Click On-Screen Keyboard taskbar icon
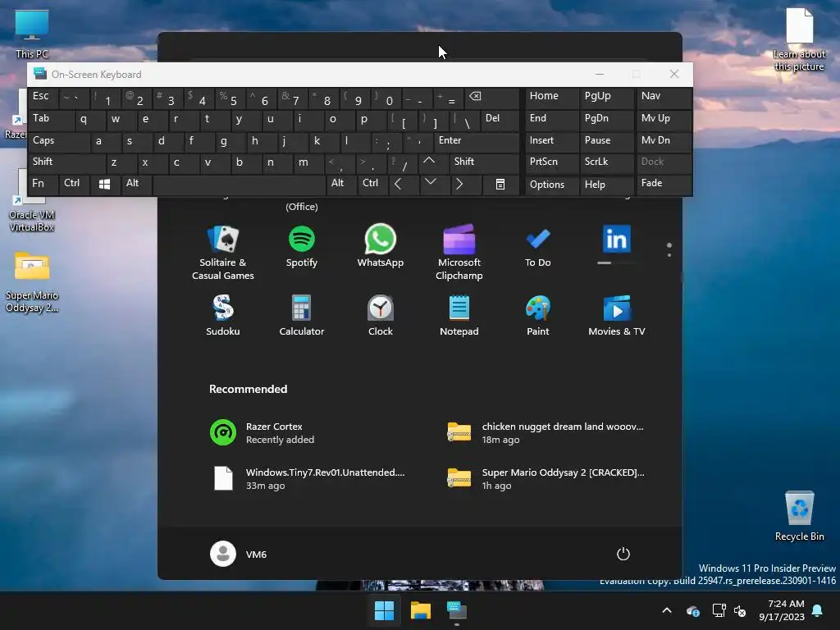This screenshot has width=840, height=630. coord(457,610)
